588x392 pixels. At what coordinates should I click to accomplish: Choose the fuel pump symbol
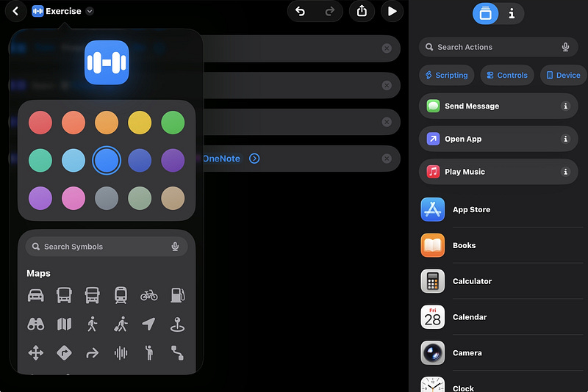pyautogui.click(x=177, y=295)
